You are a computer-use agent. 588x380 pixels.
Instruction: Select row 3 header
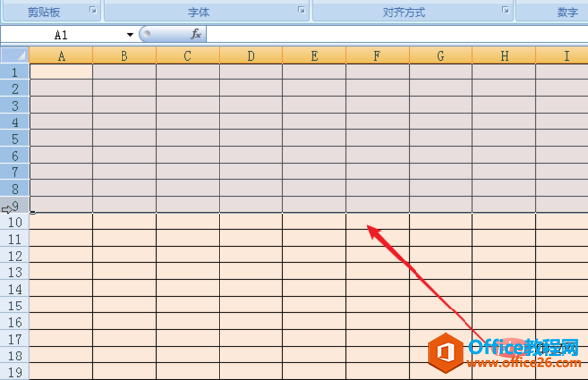pos(15,105)
